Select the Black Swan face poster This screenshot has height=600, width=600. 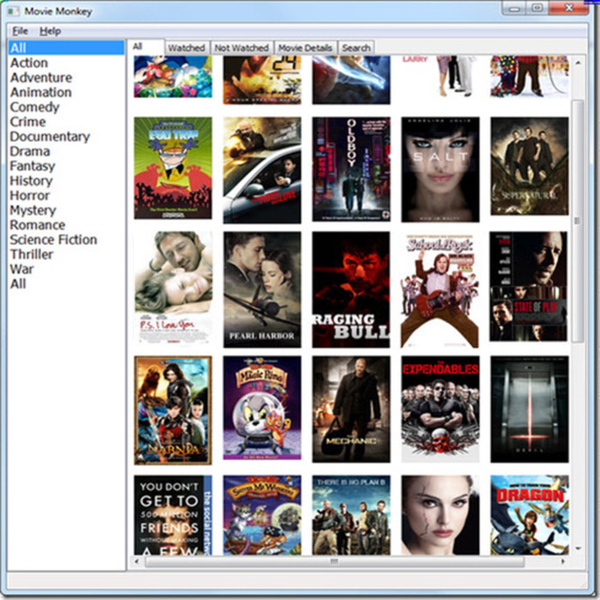[440, 515]
